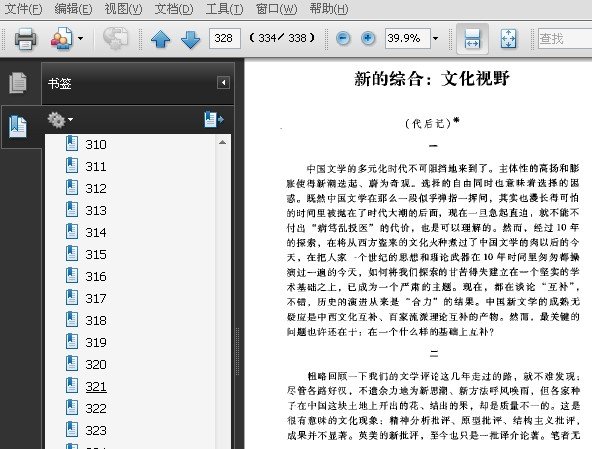The height and width of the screenshot is (449, 592).
Task: Jump to bookmark 315
Action: pos(96,255)
